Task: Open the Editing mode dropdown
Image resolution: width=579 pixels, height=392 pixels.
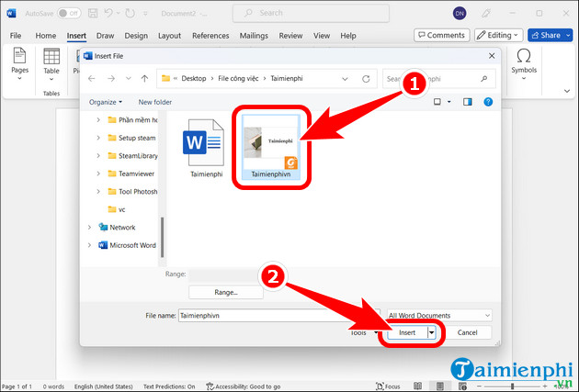Action: (x=498, y=36)
